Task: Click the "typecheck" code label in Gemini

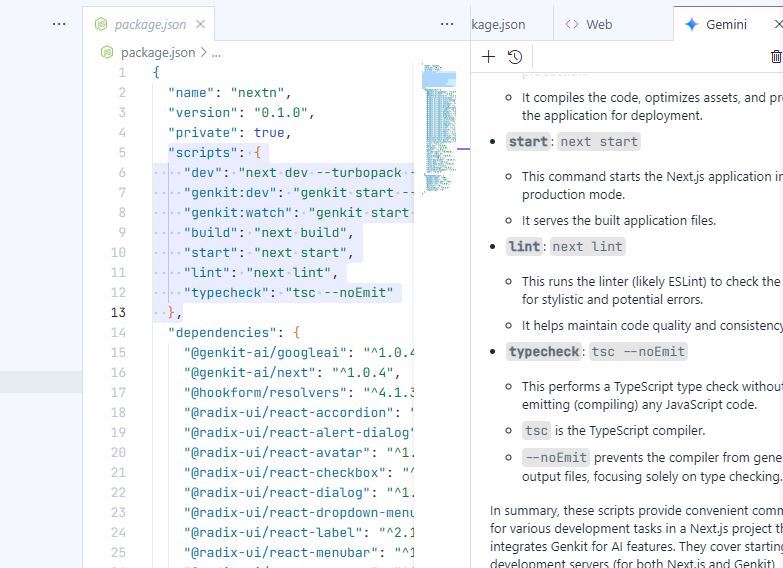Action: coord(544,351)
